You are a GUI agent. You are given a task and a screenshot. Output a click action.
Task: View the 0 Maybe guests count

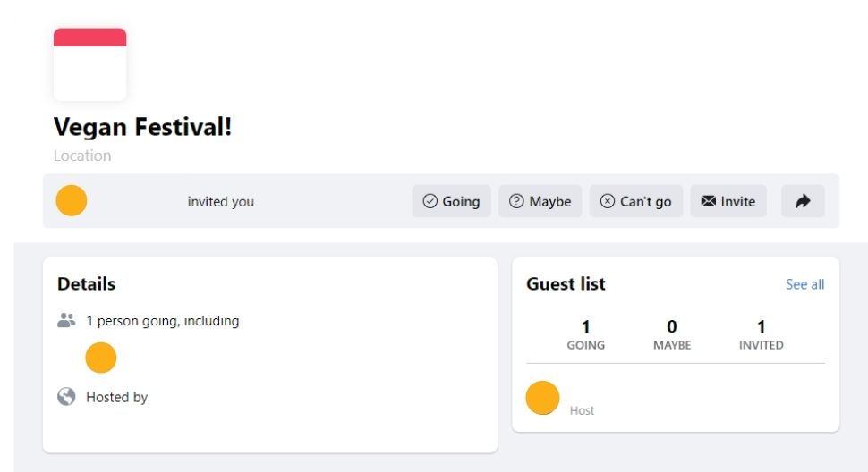pos(672,334)
